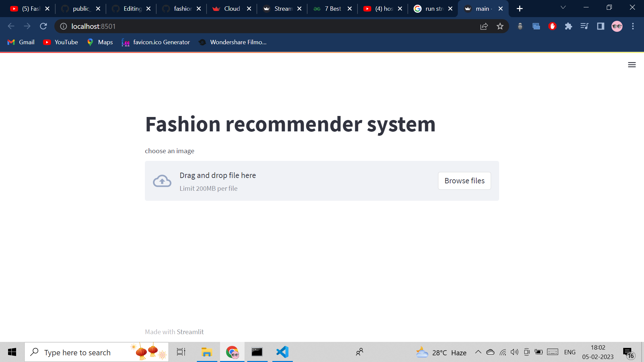Expand hidden system tray icons
This screenshot has height=362, width=644.
coord(478,352)
